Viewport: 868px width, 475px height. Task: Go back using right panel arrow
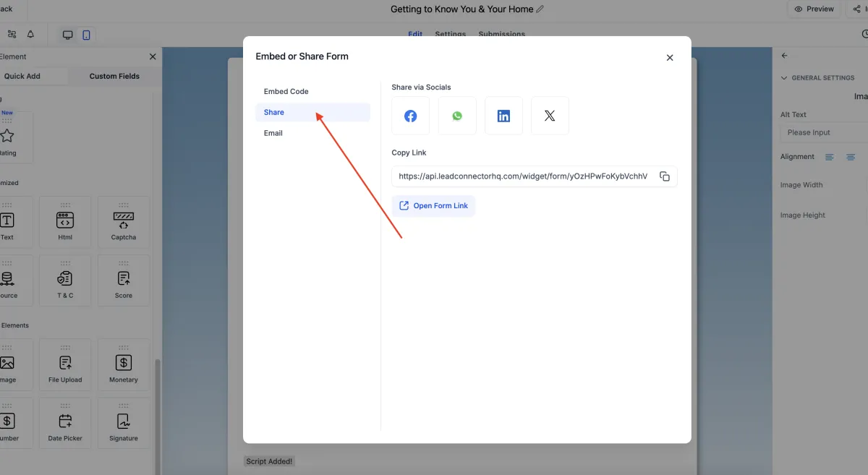click(785, 56)
